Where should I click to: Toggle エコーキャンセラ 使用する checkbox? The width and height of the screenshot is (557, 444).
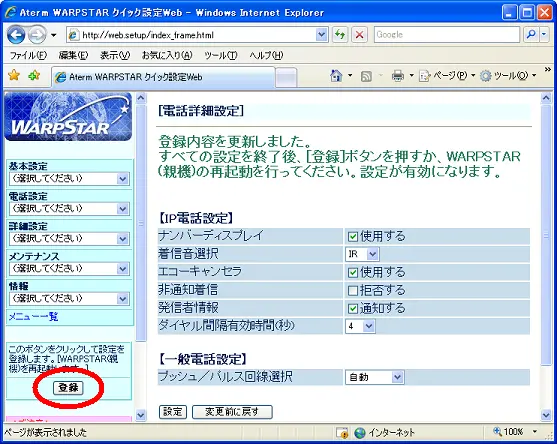click(353, 272)
